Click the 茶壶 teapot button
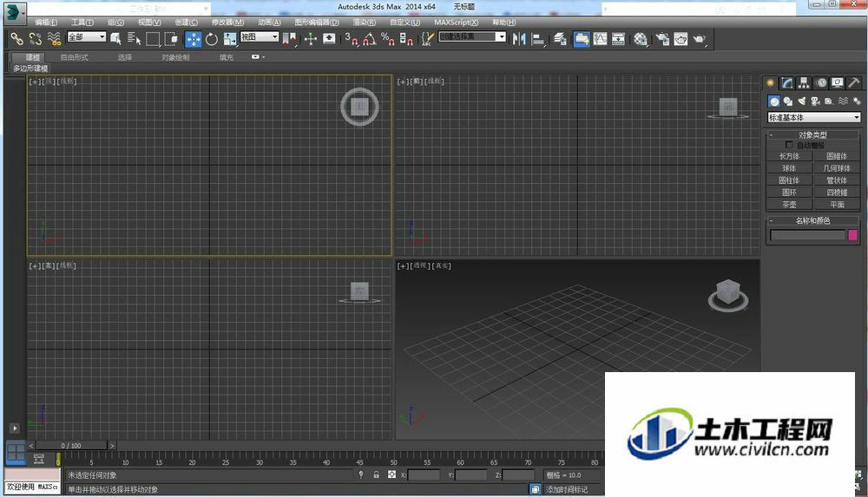 point(789,205)
